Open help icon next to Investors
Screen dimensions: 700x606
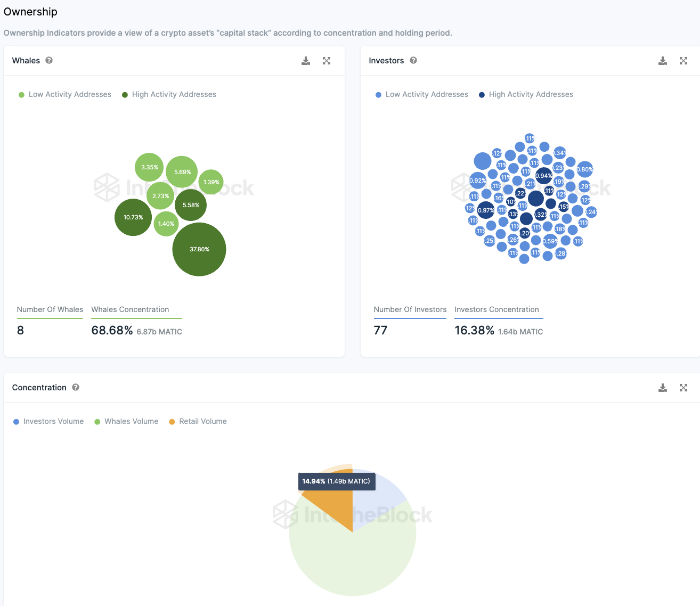point(413,60)
